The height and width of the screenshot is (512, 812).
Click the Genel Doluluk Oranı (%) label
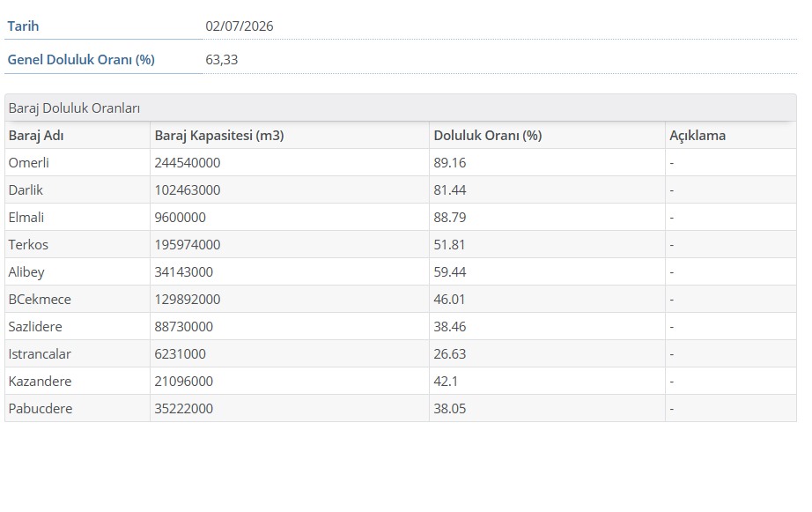coord(81,60)
